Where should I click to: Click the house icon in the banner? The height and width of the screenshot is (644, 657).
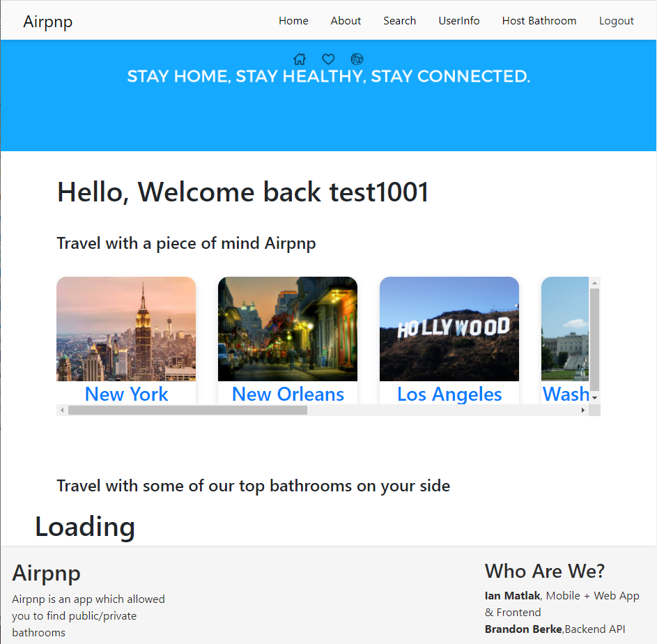tap(300, 59)
